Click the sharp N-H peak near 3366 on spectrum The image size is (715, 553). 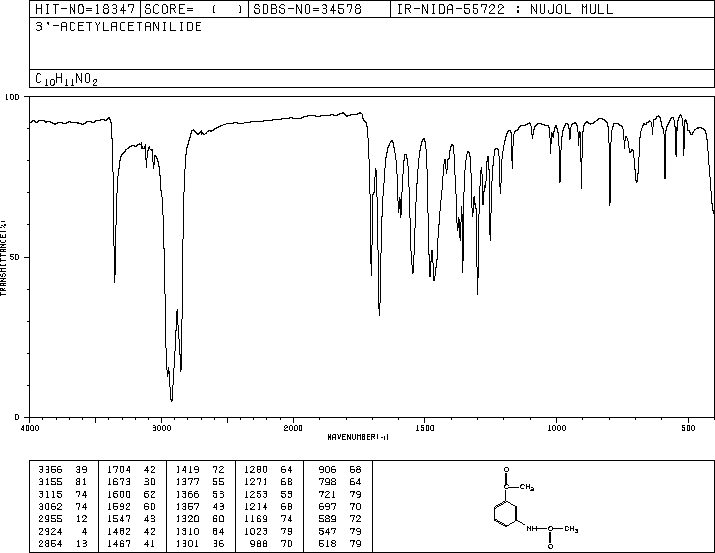coord(114,278)
